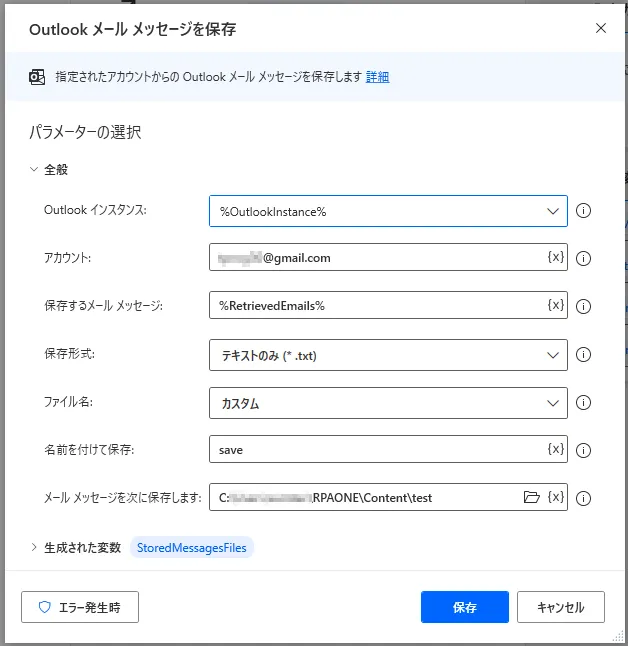The width and height of the screenshot is (628, 646).
Task: Click info icon for アカウント field
Action: coord(583,258)
